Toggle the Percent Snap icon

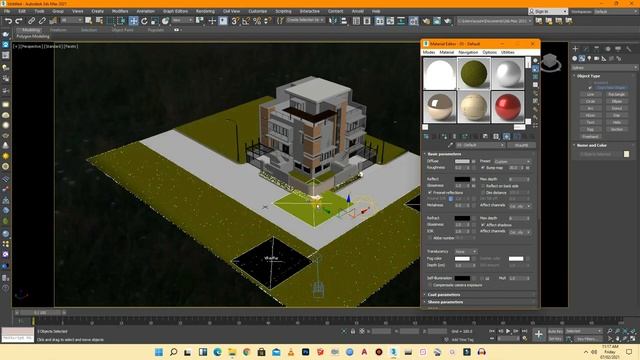[257, 21]
